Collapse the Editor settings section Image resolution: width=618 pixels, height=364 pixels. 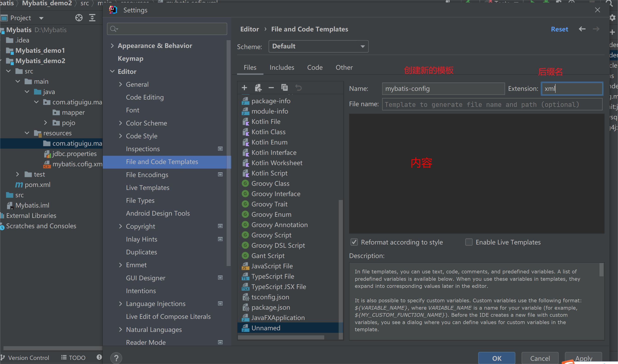tap(112, 71)
